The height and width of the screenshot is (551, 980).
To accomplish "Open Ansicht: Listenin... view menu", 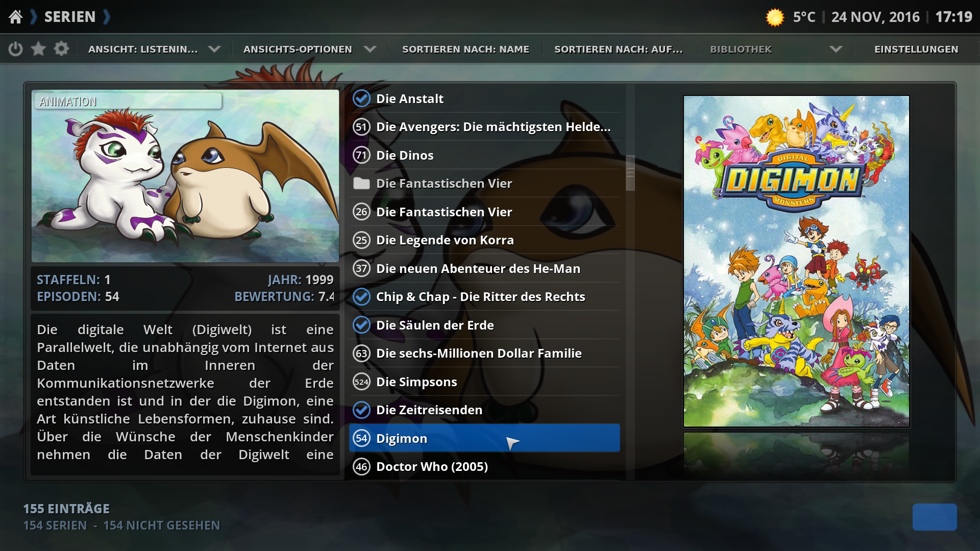I will [x=143, y=49].
